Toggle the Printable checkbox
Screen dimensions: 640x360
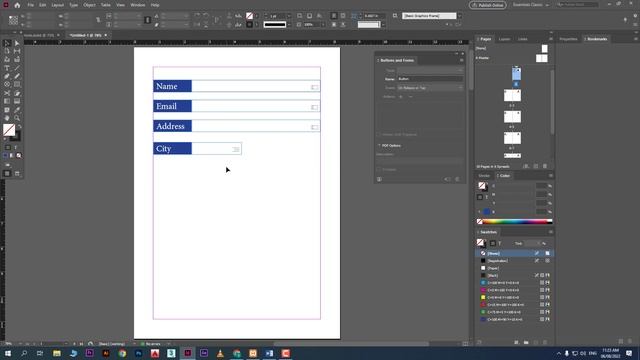click(x=378, y=169)
